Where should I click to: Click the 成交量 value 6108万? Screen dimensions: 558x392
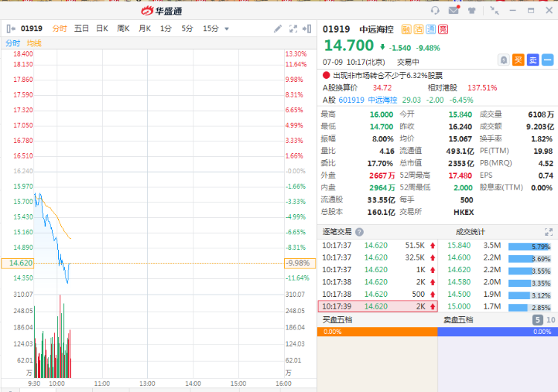[x=541, y=115]
